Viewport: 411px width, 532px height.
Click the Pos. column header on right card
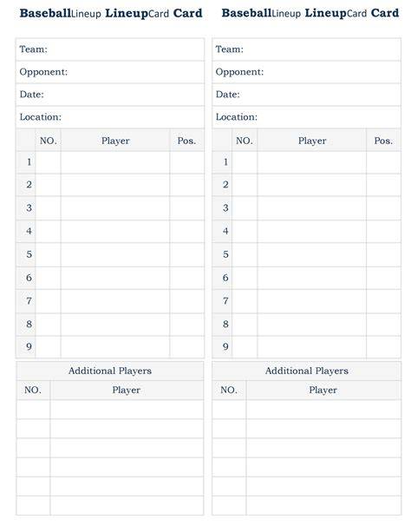click(x=383, y=140)
